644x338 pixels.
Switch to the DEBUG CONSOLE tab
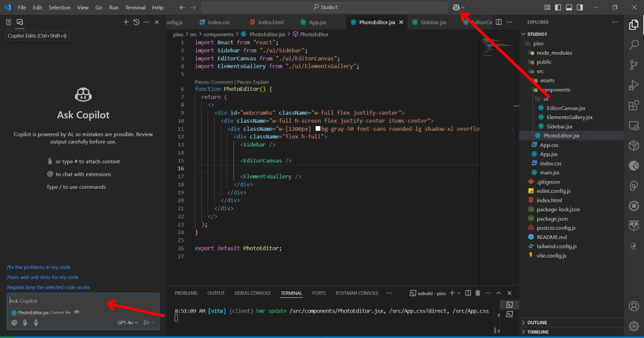[x=252, y=293]
